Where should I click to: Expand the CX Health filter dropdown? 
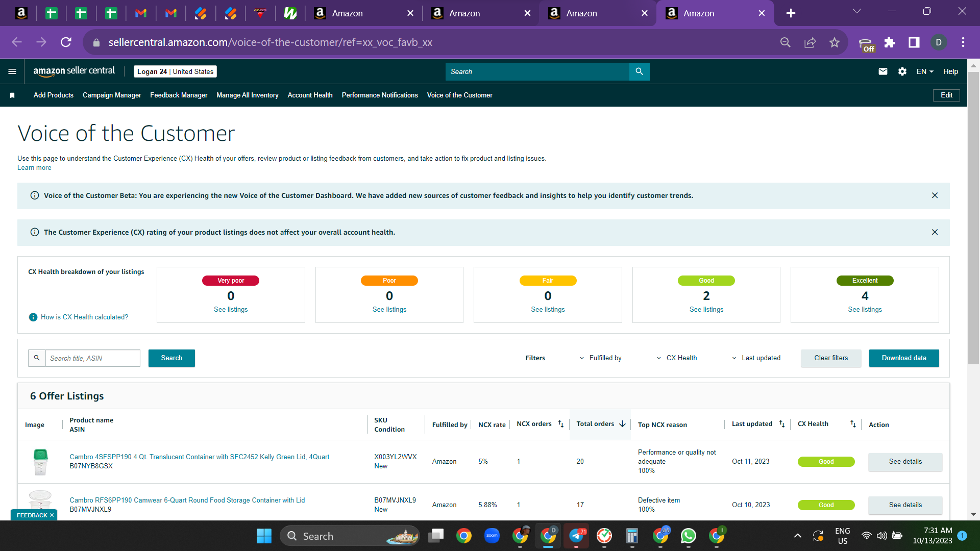tap(677, 358)
